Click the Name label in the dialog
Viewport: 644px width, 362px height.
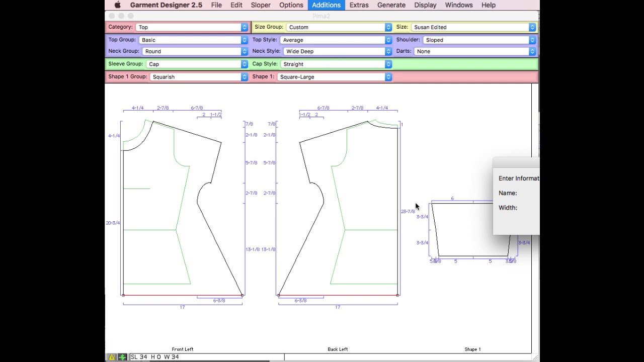tap(508, 193)
